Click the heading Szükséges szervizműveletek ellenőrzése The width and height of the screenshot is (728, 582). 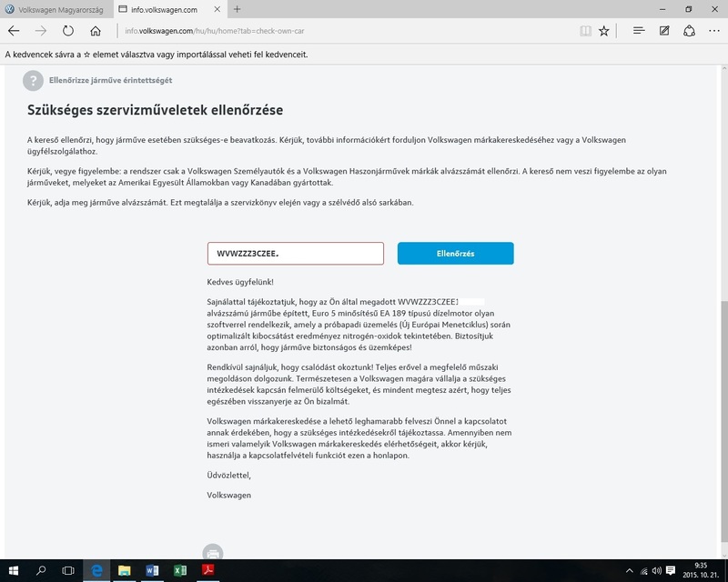(x=155, y=110)
